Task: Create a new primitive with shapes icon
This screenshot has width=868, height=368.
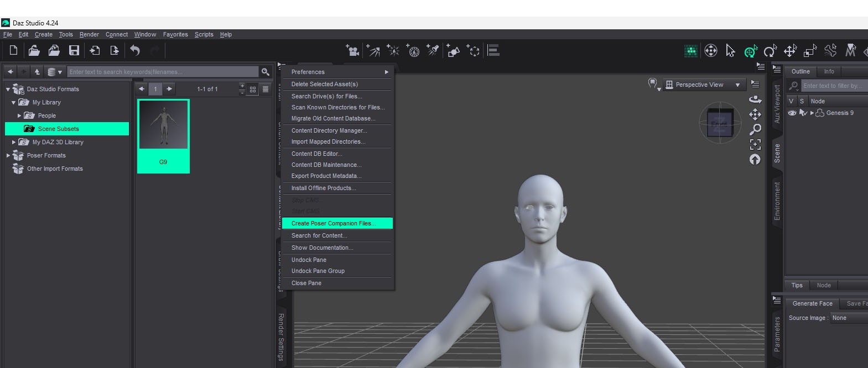Action: point(453,51)
